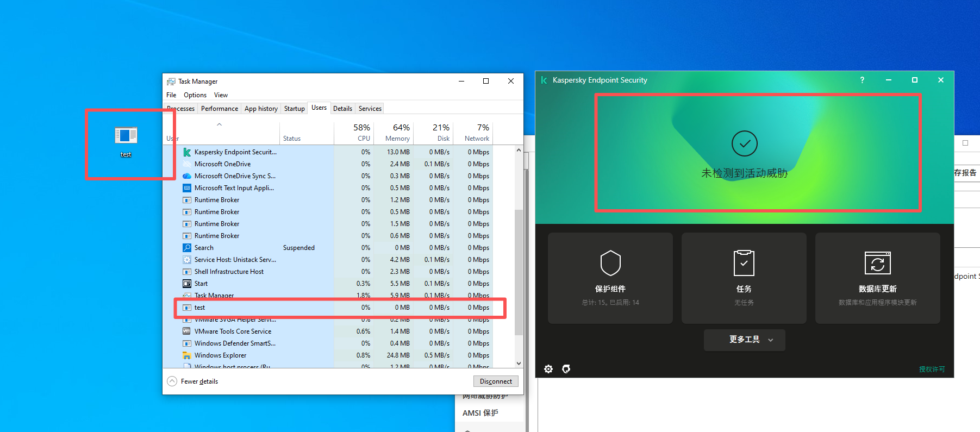This screenshot has height=432, width=980.
Task: Switch to the Services tab
Action: pyautogui.click(x=370, y=109)
